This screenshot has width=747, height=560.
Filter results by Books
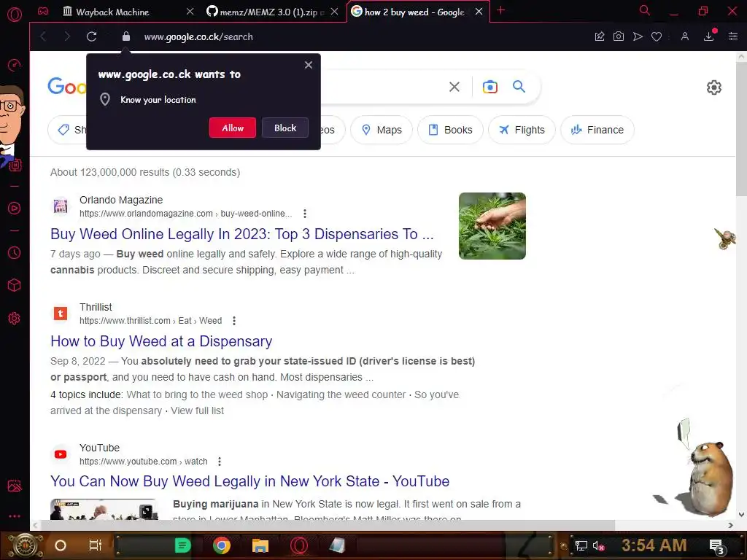pyautogui.click(x=451, y=130)
